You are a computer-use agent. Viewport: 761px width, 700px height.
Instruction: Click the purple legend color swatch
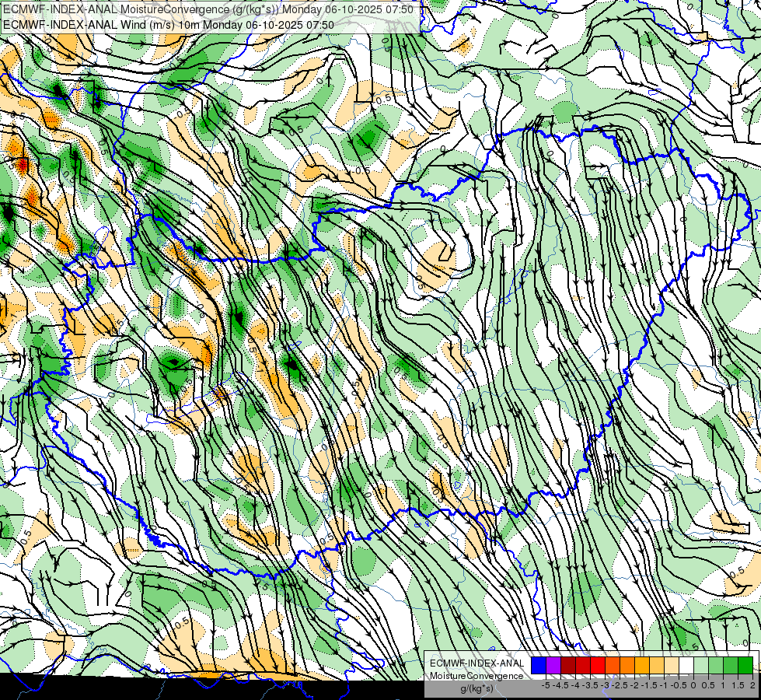553,665
